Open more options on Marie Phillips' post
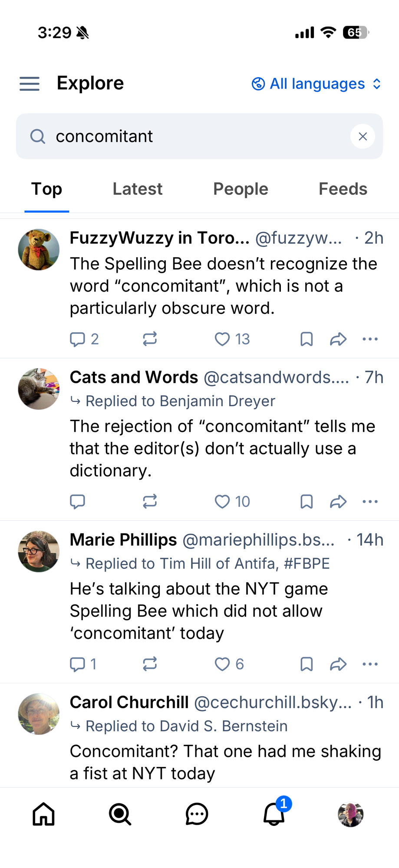This screenshot has height=868, width=399. 370,664
